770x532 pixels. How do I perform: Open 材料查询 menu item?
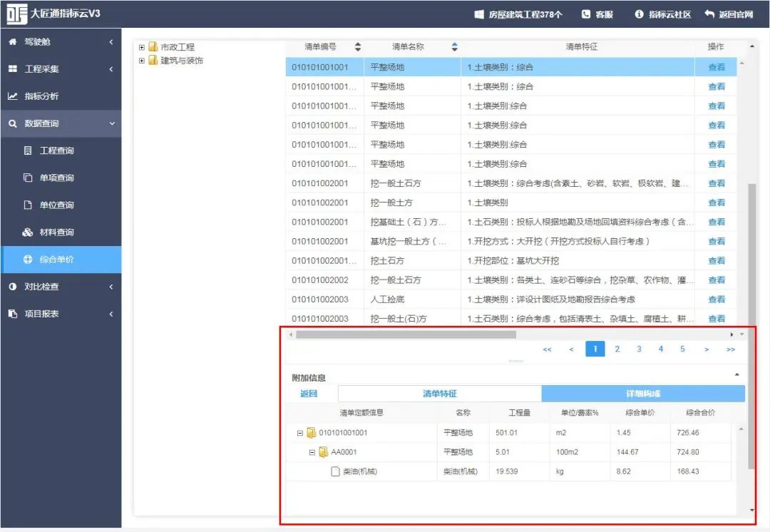coord(61,232)
